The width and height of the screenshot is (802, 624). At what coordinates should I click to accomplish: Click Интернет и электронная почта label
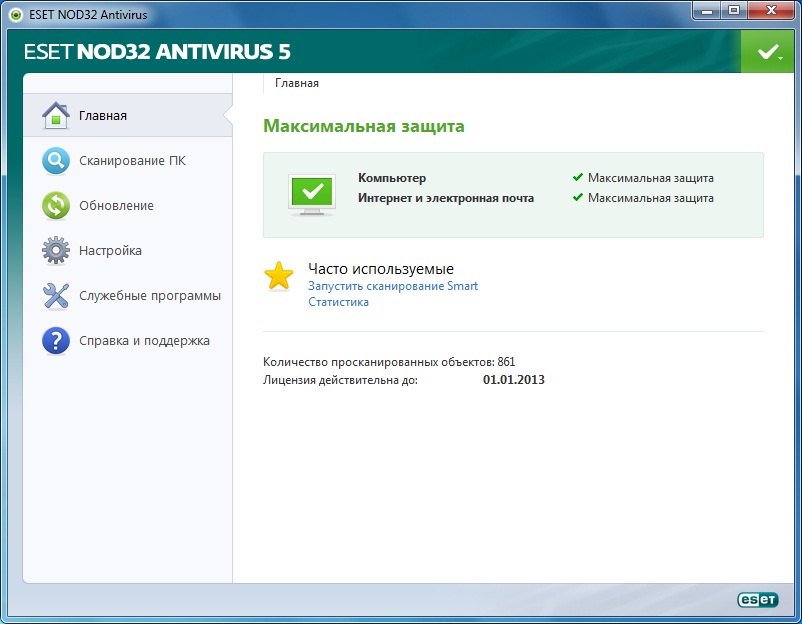[445, 198]
